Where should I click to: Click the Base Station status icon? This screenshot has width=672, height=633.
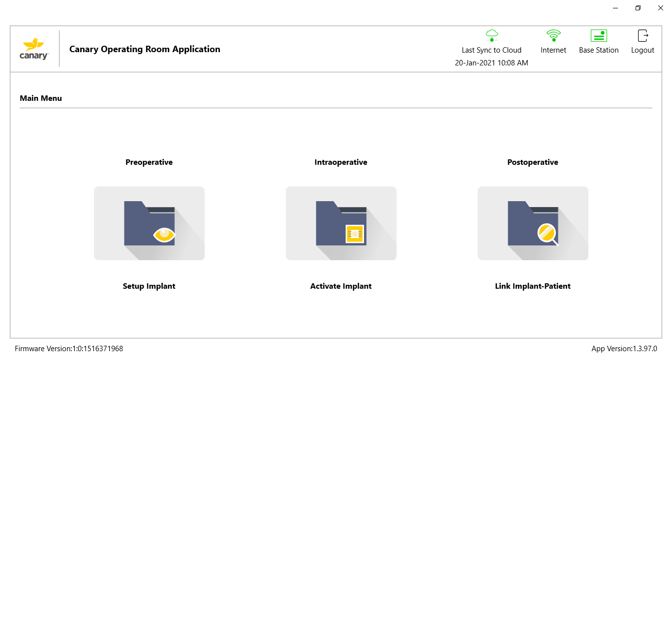point(599,35)
